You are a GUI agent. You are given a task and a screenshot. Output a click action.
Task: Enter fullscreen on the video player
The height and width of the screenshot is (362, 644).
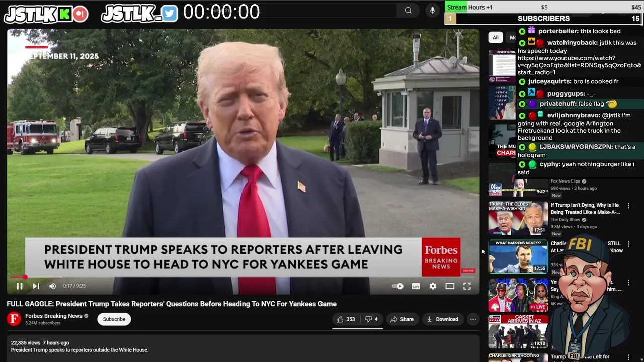467,286
